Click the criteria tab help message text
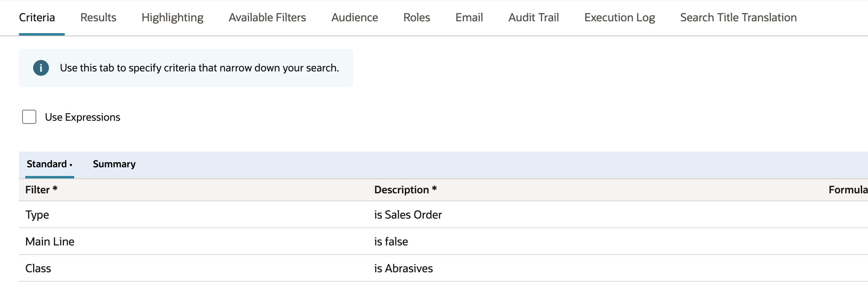Image resolution: width=868 pixels, height=292 pixels. click(x=199, y=68)
